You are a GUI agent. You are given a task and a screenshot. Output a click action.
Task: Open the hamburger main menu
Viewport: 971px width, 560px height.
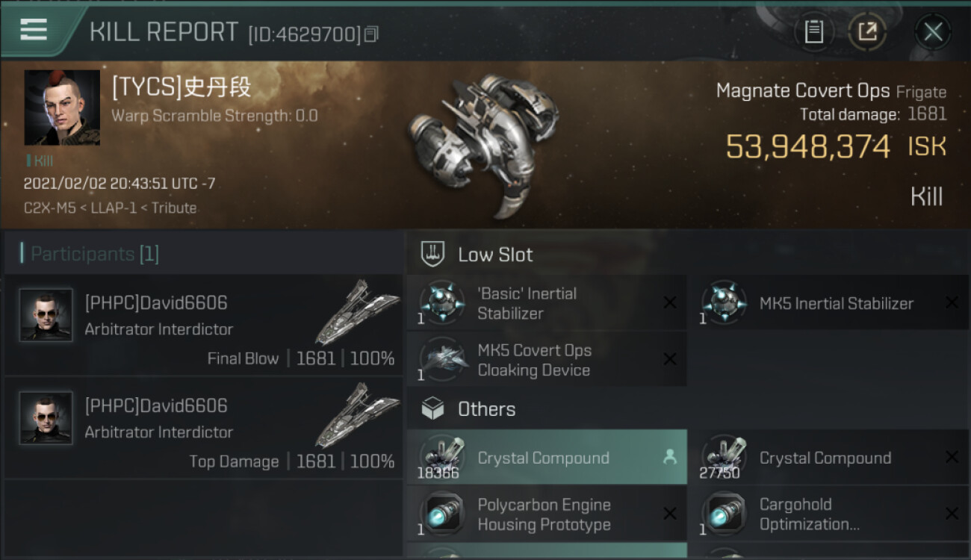tap(34, 30)
